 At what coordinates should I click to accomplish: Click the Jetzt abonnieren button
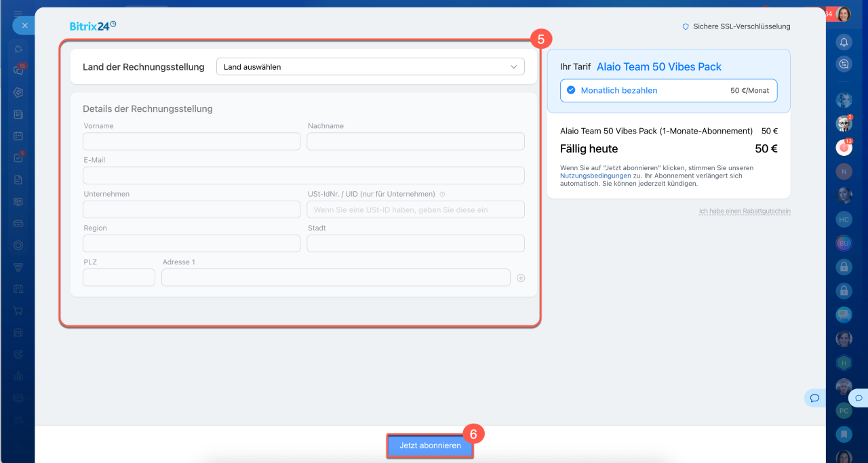click(x=430, y=445)
